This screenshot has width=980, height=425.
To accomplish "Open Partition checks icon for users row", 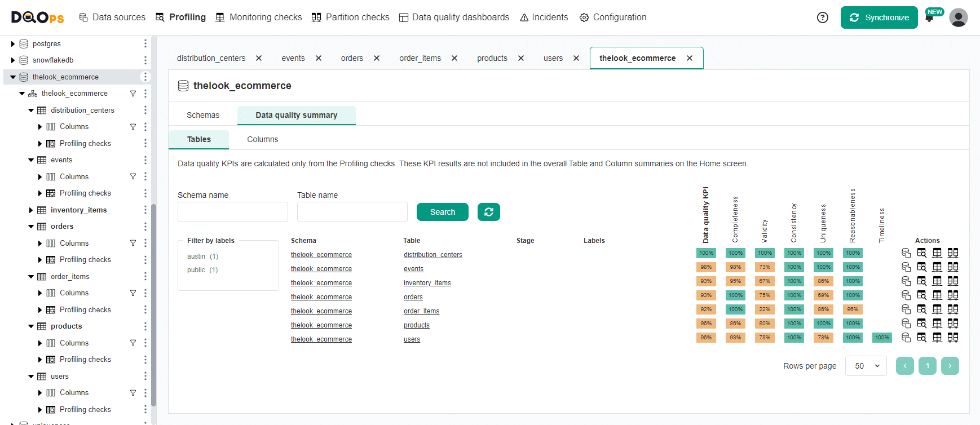I will pos(953,338).
